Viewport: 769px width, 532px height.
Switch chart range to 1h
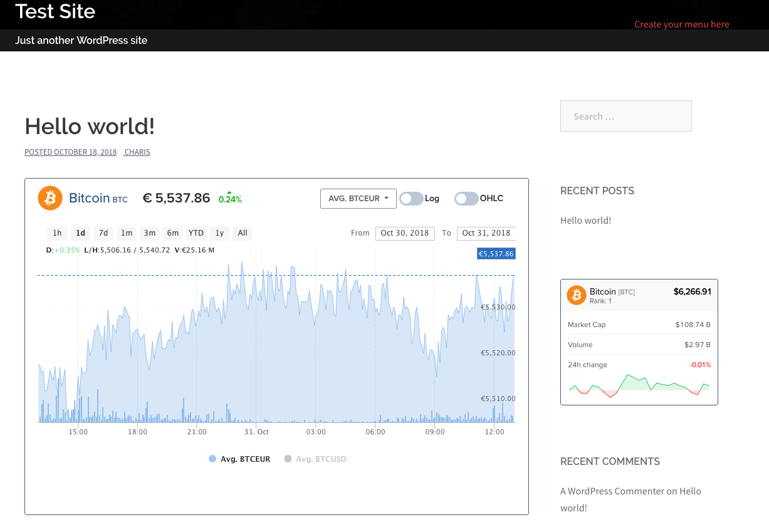click(57, 233)
